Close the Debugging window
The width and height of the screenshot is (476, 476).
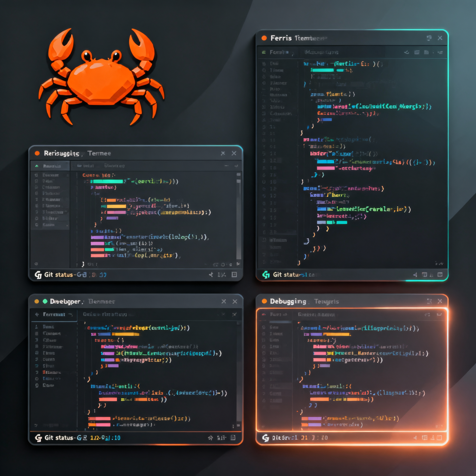pos(440,301)
